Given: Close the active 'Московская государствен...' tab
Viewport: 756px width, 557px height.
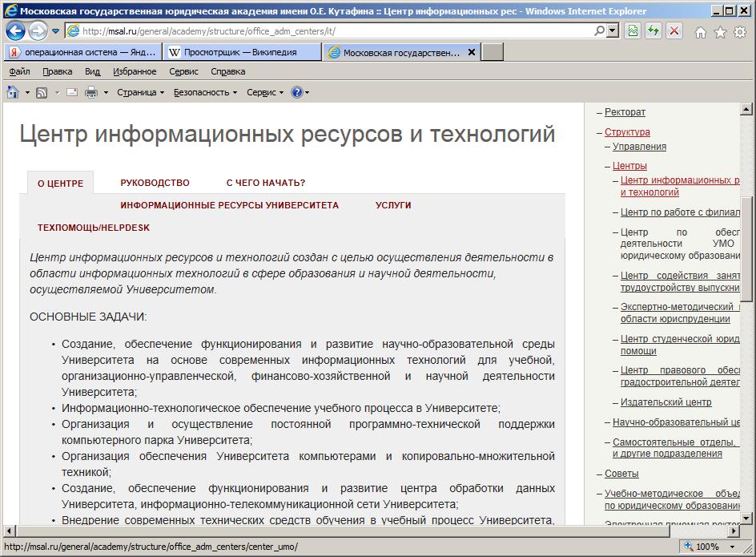Looking at the screenshot, I should pos(472,51).
